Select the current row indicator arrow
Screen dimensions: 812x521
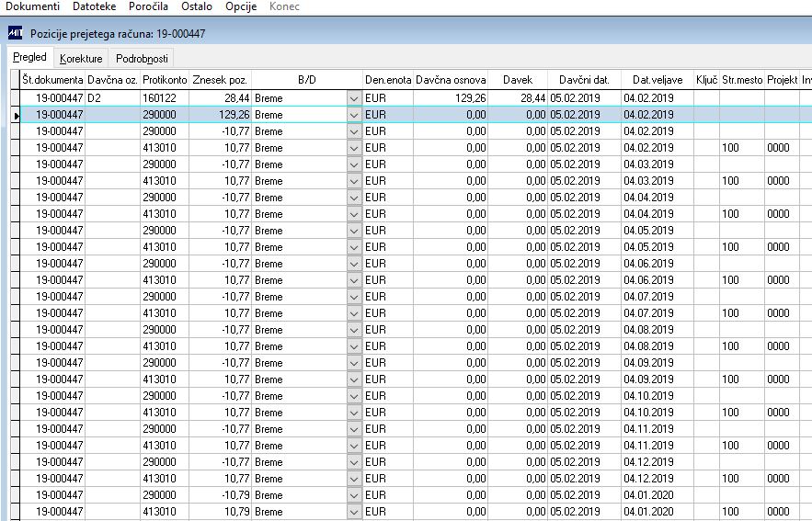pos(16,115)
